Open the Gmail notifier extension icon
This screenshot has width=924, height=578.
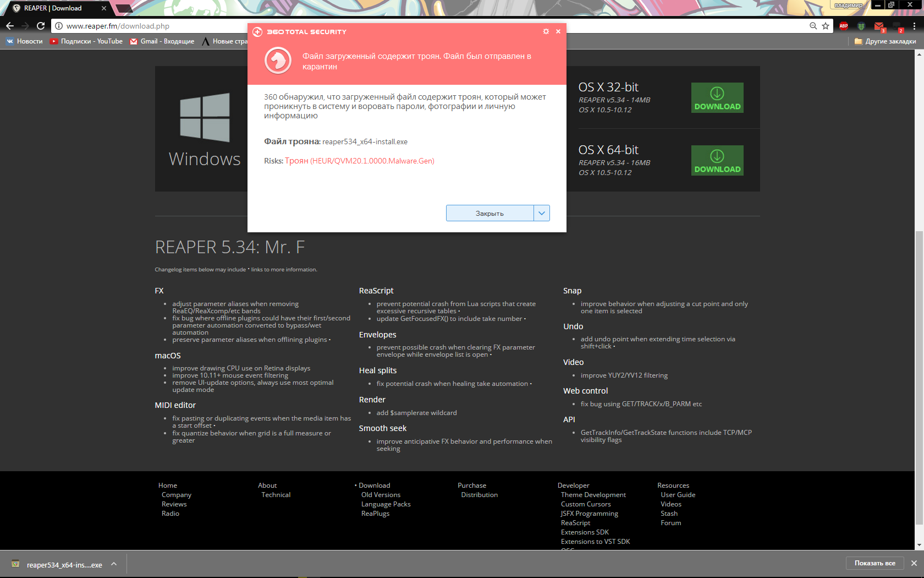tap(879, 26)
